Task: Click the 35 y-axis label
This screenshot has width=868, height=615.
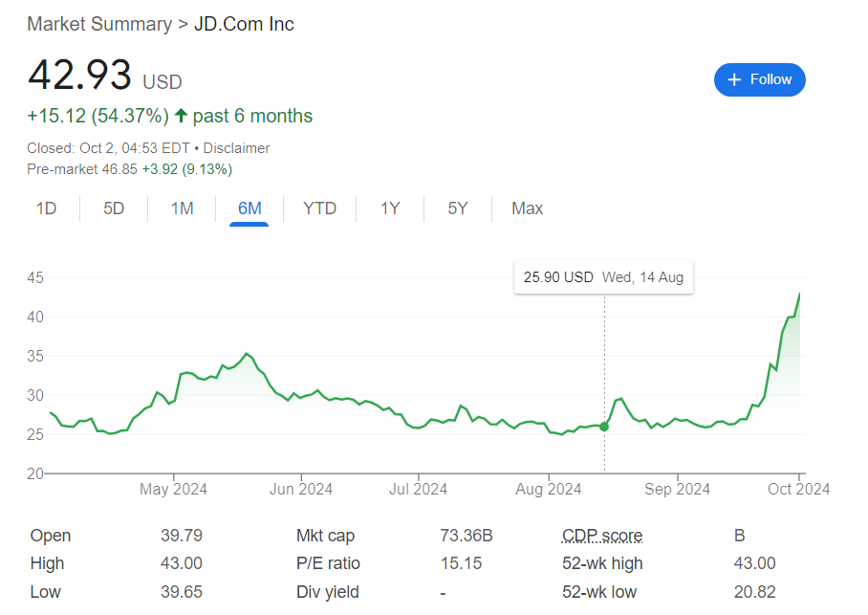Action: [35, 356]
